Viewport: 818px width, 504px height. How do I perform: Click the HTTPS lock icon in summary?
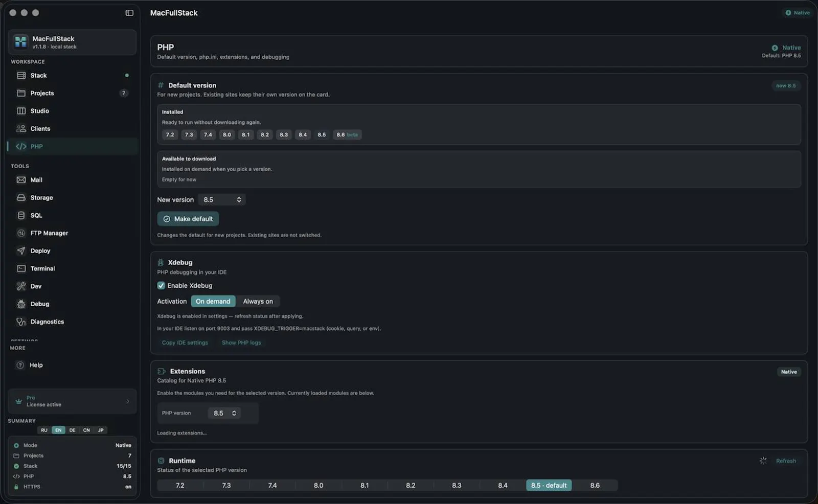tap(16, 487)
